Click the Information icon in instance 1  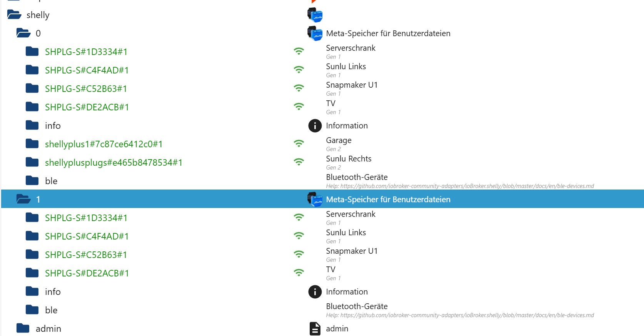pyautogui.click(x=315, y=292)
